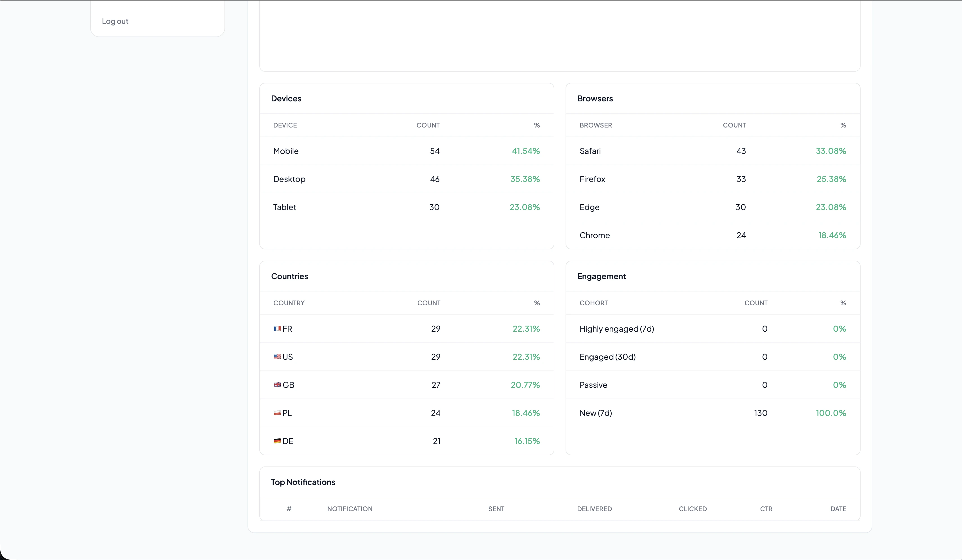
Task: Click the Top Notifications heading
Action: tap(303, 482)
